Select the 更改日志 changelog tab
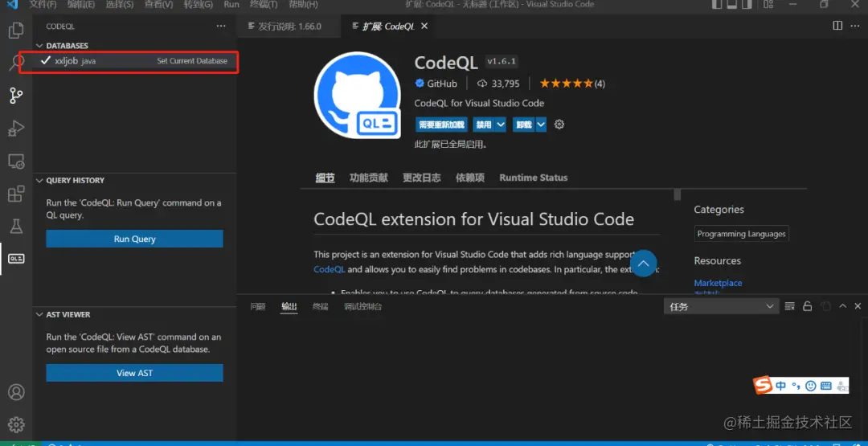The width and height of the screenshot is (868, 446). click(x=422, y=178)
